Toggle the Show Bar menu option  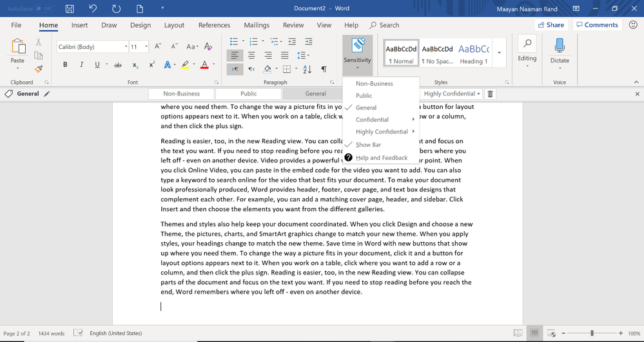click(368, 144)
